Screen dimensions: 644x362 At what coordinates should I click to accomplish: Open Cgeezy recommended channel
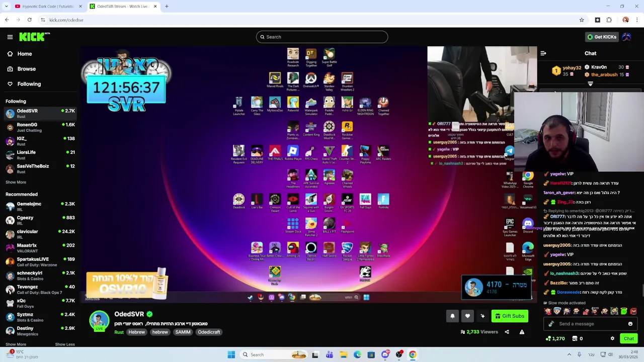point(40,220)
